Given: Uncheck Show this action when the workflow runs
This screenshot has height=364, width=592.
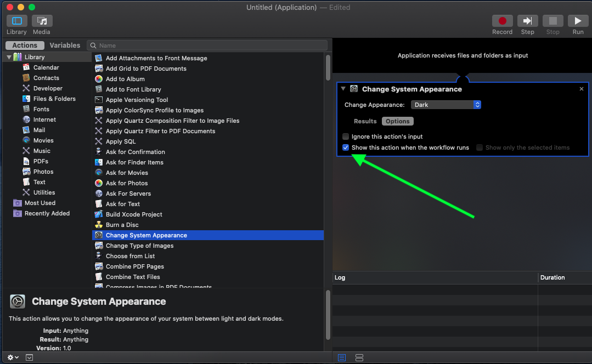Looking at the screenshot, I should [346, 147].
